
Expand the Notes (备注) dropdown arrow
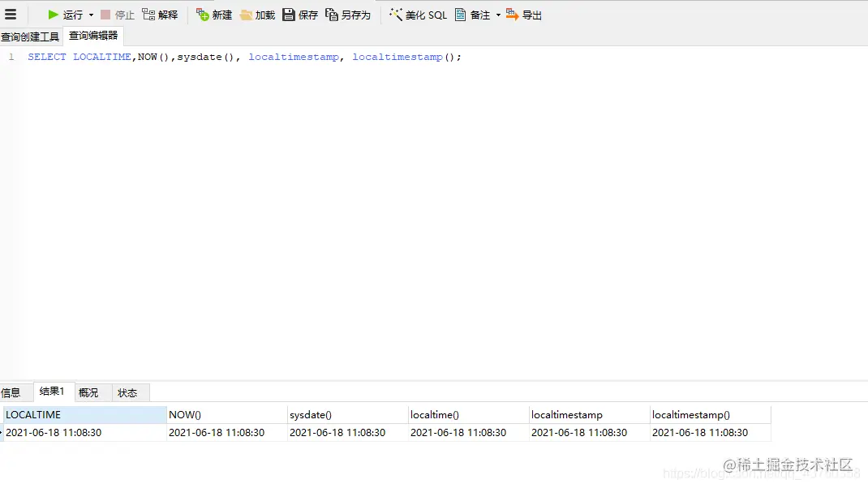click(498, 15)
